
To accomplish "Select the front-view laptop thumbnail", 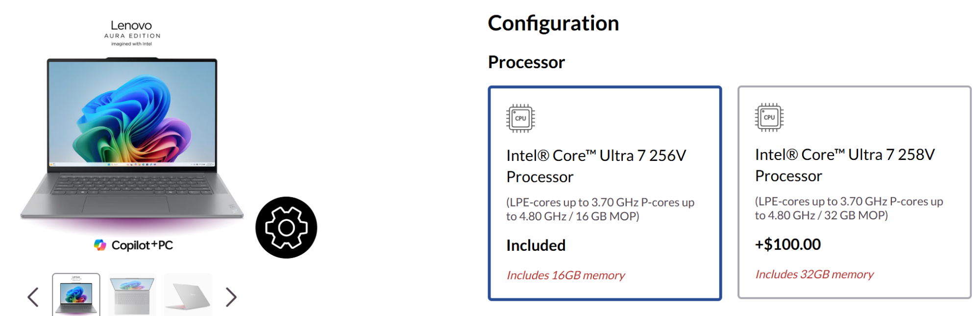I will (x=76, y=295).
